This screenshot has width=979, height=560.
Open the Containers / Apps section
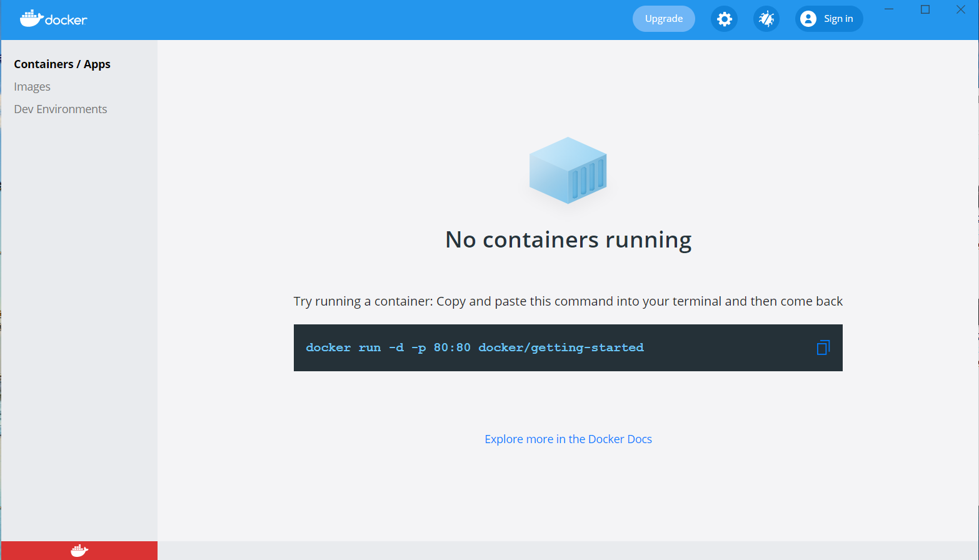[62, 64]
